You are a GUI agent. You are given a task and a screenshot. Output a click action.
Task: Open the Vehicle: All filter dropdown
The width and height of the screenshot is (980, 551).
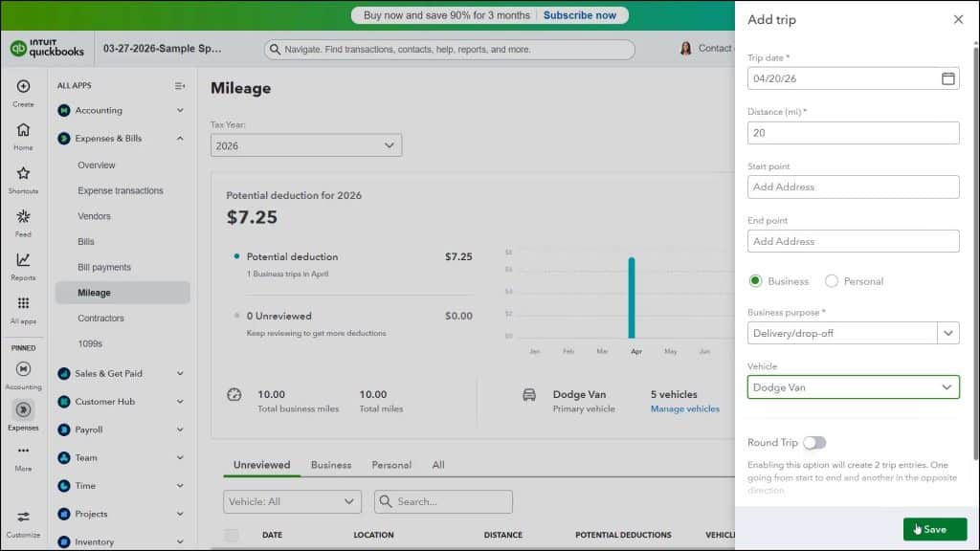click(292, 501)
